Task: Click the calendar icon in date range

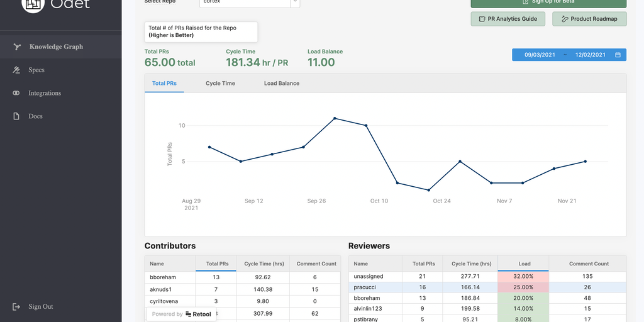Action: pos(618,55)
